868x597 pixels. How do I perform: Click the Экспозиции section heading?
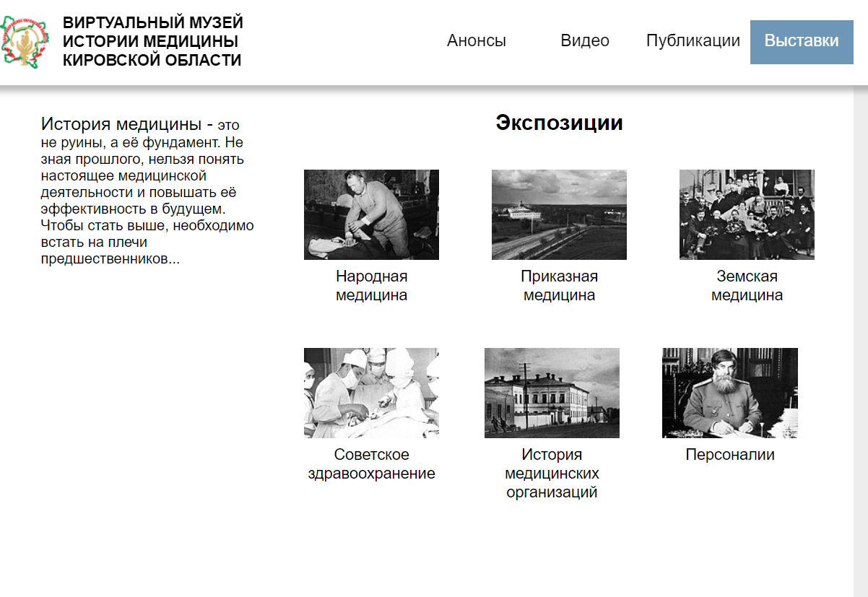pos(559,123)
